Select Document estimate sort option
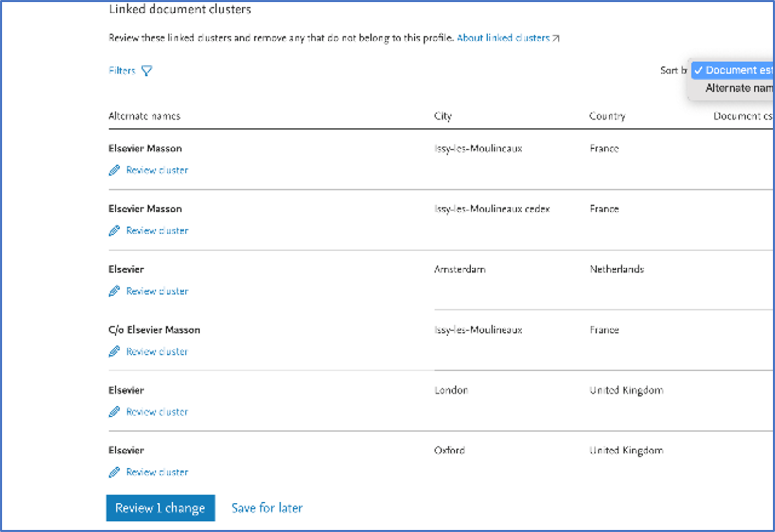The width and height of the screenshot is (775, 532). [733, 70]
